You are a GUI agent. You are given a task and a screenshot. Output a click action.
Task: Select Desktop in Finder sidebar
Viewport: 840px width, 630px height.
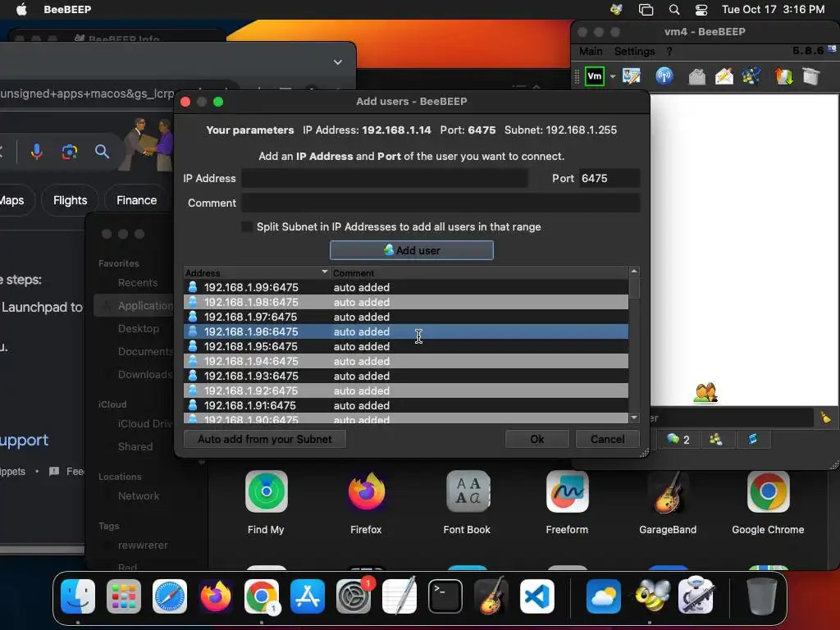click(x=138, y=329)
